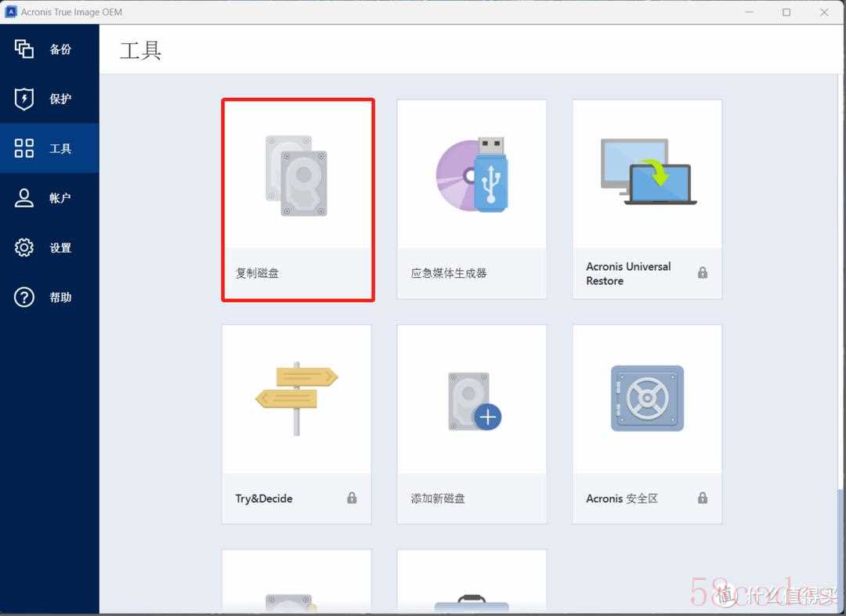Click the Acronis Universal Restore label
The width and height of the screenshot is (846, 616).
pos(628,273)
